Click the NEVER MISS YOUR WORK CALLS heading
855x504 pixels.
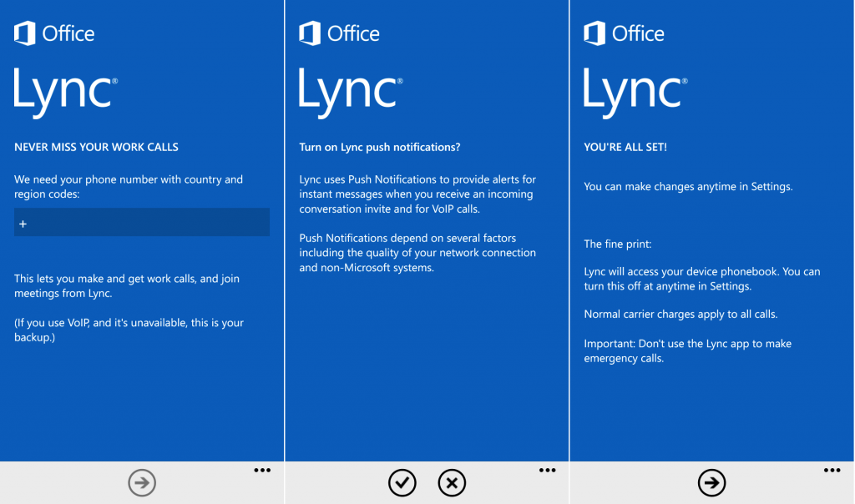point(95,146)
